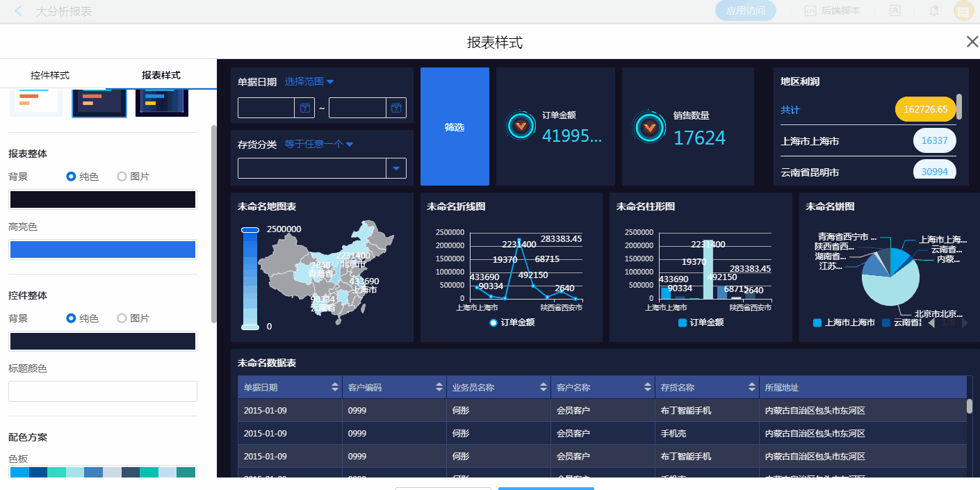Open the contacts icon in top bar

pyautogui.click(x=895, y=11)
